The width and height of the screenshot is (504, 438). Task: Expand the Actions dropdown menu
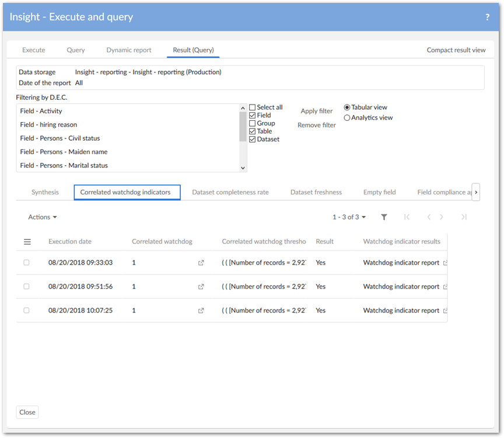click(x=43, y=217)
